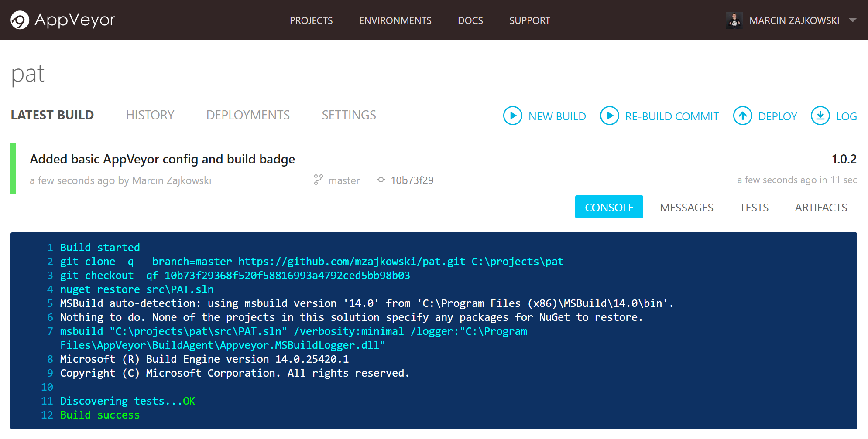868x439 pixels.
Task: Click the nuget restore console line
Action: point(137,289)
